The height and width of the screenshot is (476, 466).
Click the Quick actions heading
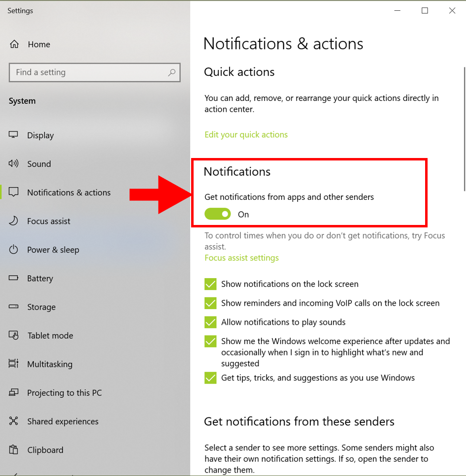click(239, 72)
